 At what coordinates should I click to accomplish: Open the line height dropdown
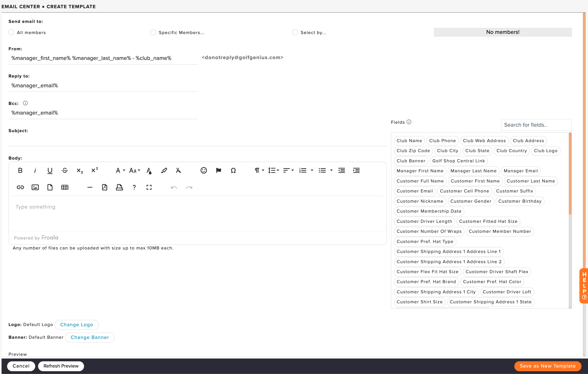[273, 171]
